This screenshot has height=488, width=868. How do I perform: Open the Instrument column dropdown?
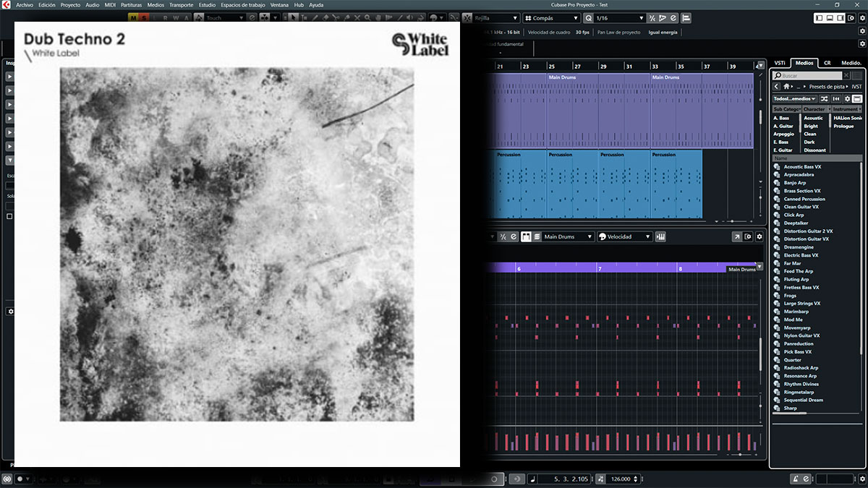pyautogui.click(x=846, y=109)
